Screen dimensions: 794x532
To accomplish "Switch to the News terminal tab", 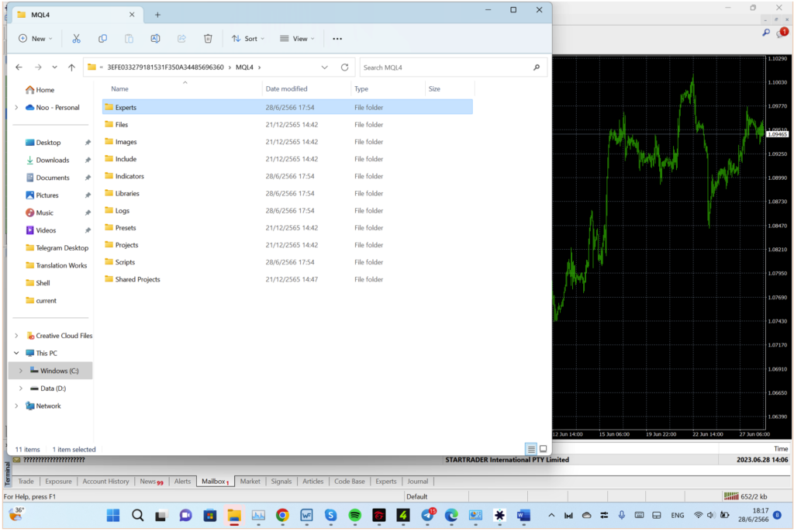I will point(151,482).
